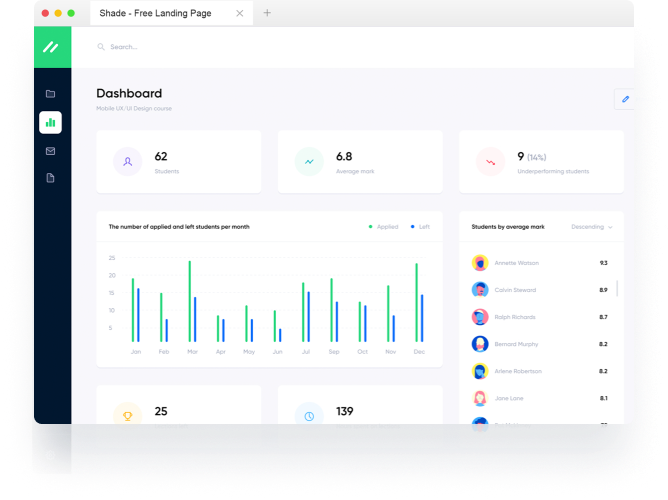
Task: Click Jane Lane's 8.1 mark
Action: tap(604, 399)
